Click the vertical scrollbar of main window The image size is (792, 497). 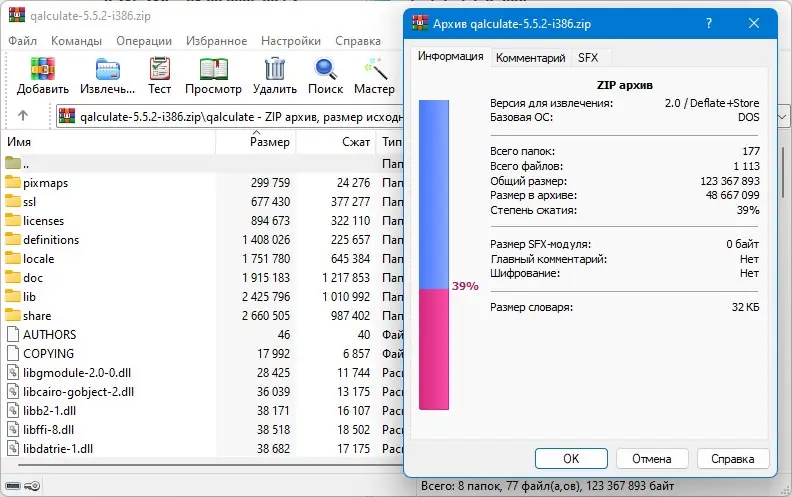[x=783, y=174]
